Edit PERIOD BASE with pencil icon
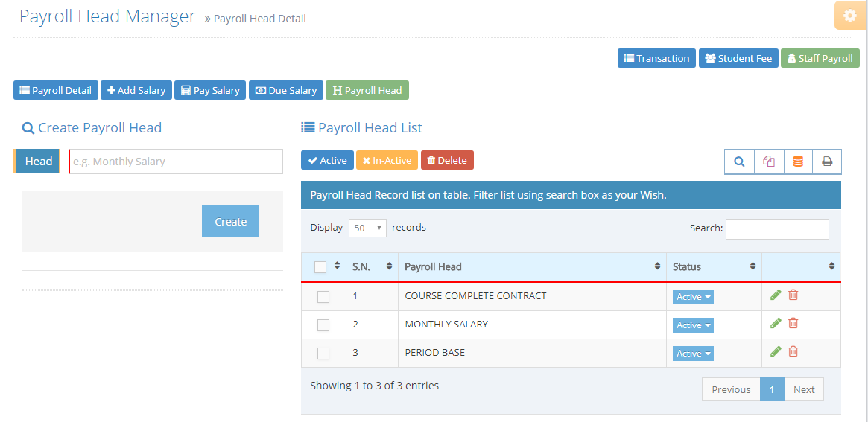Image resolution: width=868 pixels, height=422 pixels. (x=776, y=351)
